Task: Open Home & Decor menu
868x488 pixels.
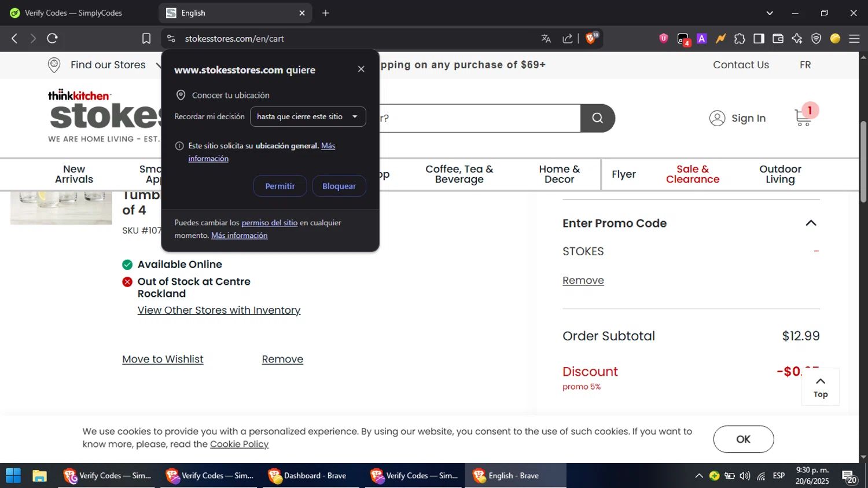Action: click(560, 174)
